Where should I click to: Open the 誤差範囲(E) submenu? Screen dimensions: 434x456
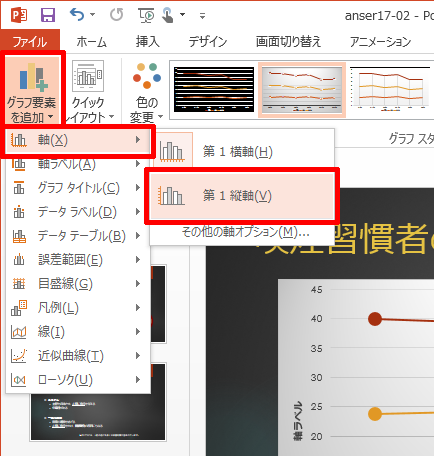tap(78, 260)
